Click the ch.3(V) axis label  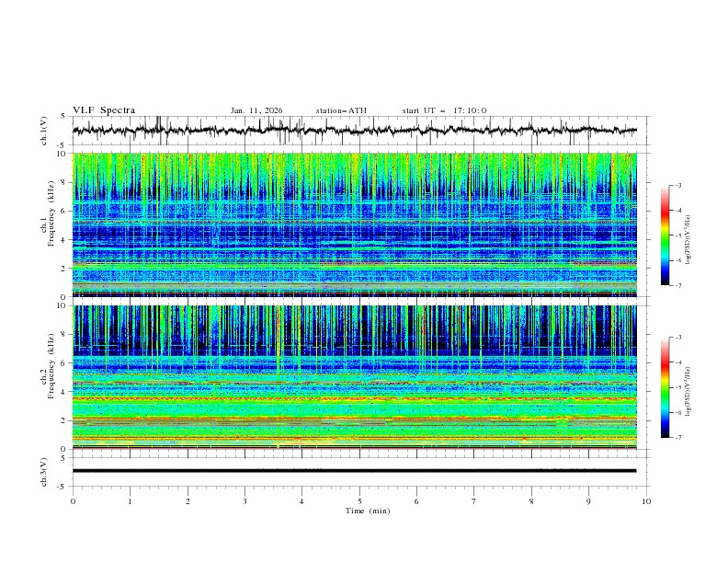pyautogui.click(x=45, y=471)
